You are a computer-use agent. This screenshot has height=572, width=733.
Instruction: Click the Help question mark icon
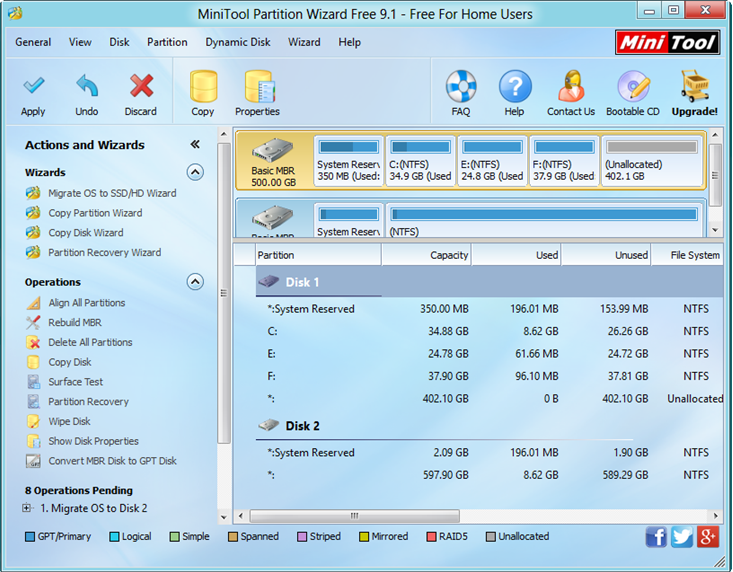pos(515,86)
